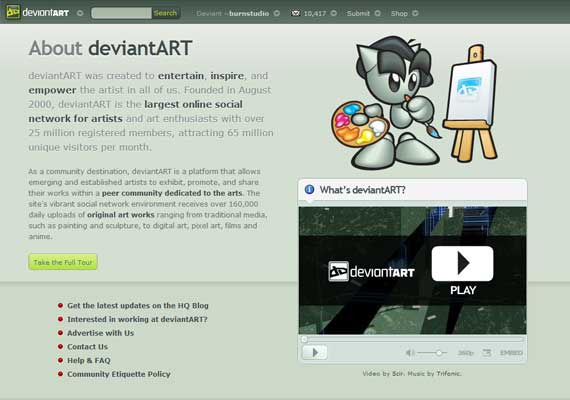Click the info icon beside What's deviantART?
Screen dimensions: 570x400
(x=309, y=189)
